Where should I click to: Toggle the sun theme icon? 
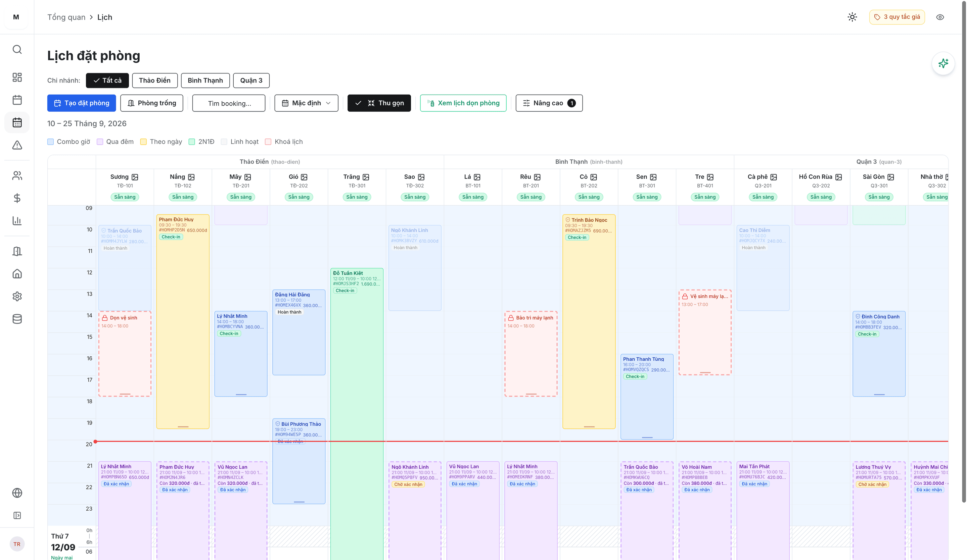852,17
